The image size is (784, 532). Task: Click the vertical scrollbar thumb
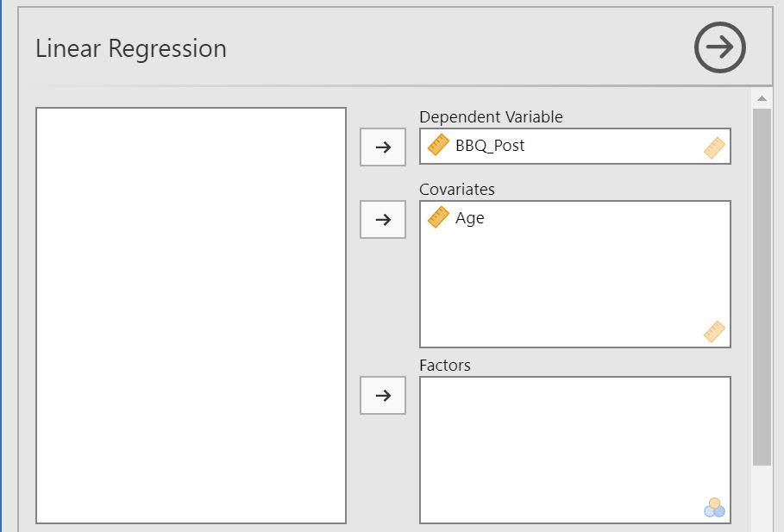(x=762, y=285)
